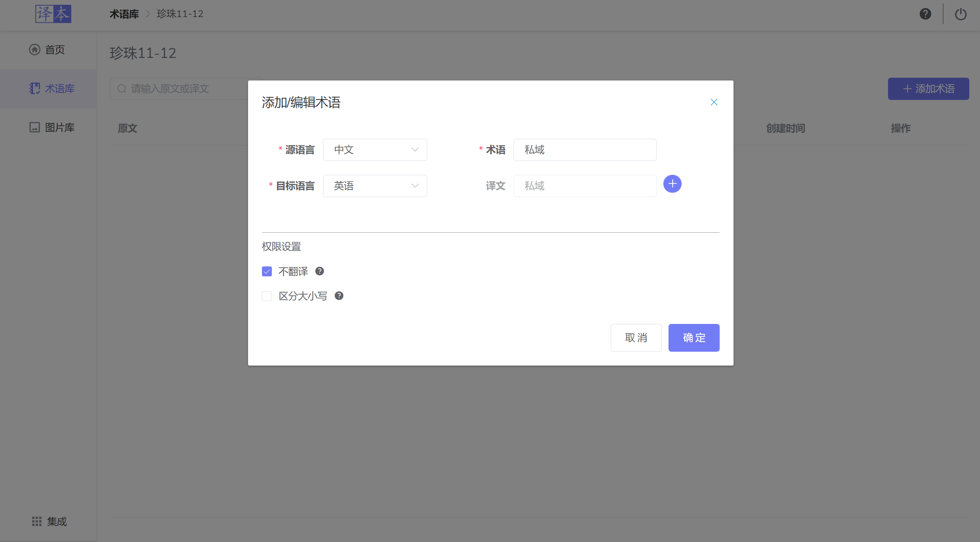Click help icon next to 区分大小写

click(339, 296)
